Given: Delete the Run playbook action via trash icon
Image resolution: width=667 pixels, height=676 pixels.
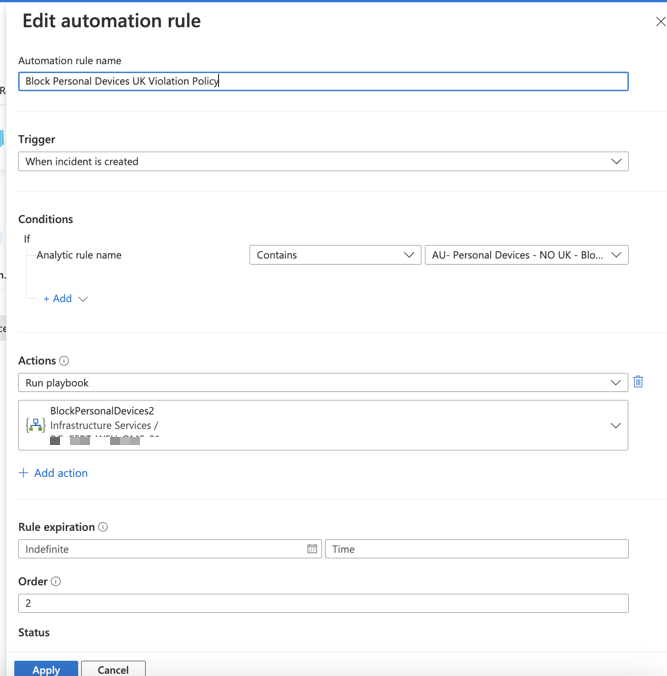Looking at the screenshot, I should pos(638,382).
